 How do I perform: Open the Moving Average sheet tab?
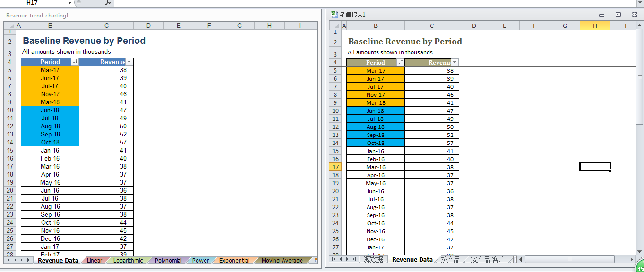tap(282, 260)
